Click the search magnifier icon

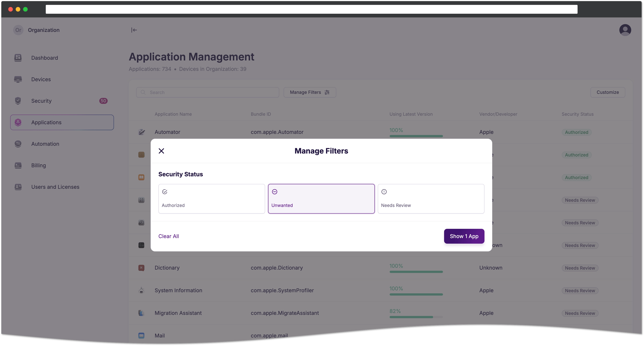tap(143, 92)
